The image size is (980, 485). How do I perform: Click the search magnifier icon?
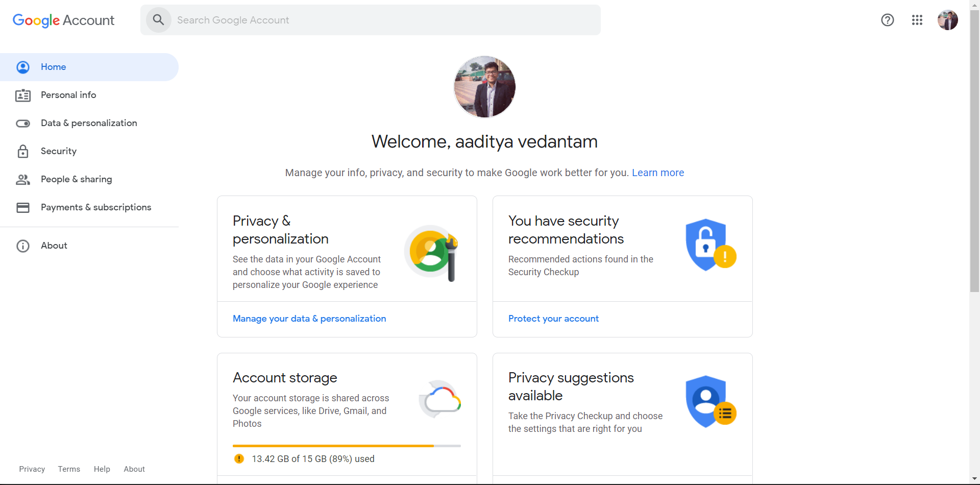(x=158, y=20)
